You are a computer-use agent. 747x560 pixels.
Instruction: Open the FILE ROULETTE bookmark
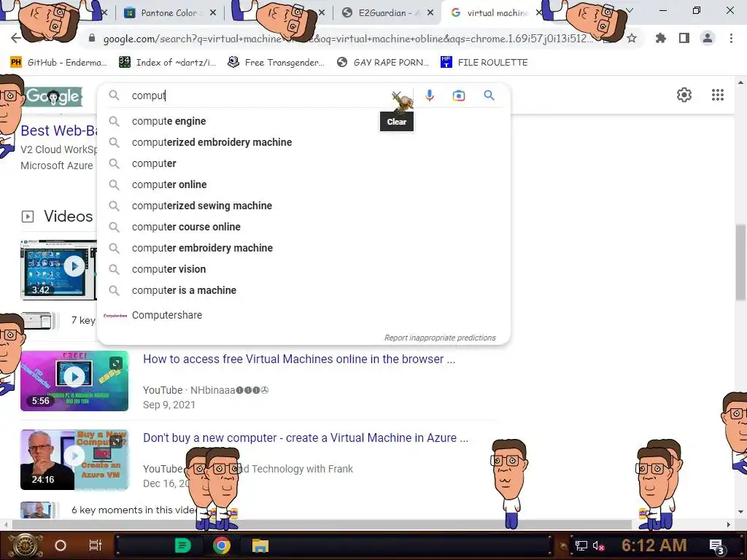coord(484,63)
